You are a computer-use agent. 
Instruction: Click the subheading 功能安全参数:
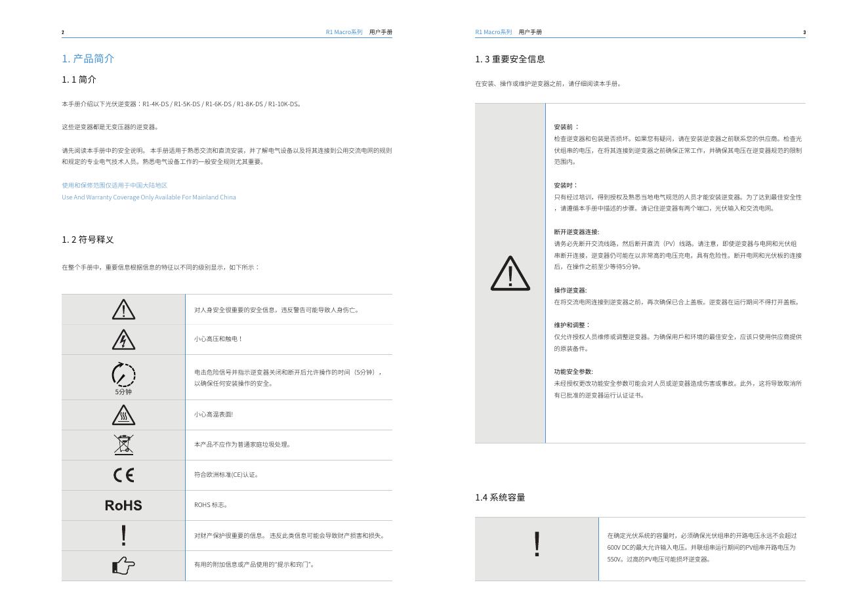coord(573,371)
